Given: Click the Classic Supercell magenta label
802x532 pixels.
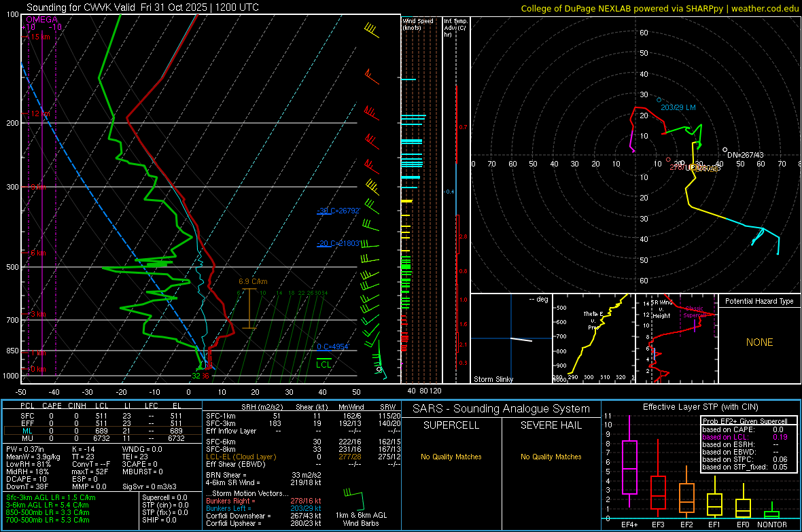Looking at the screenshot, I should [694, 312].
